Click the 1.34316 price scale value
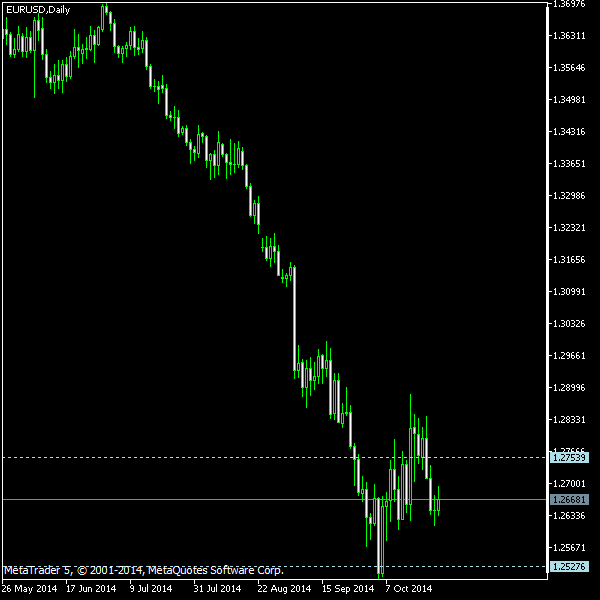 tap(569, 132)
